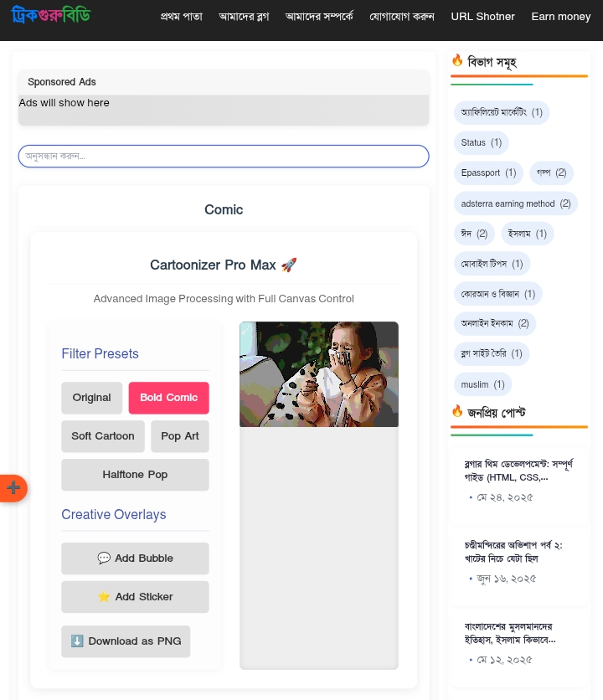Open the Epassport category tag
Viewport: 603px width, 700px height.
click(x=488, y=173)
